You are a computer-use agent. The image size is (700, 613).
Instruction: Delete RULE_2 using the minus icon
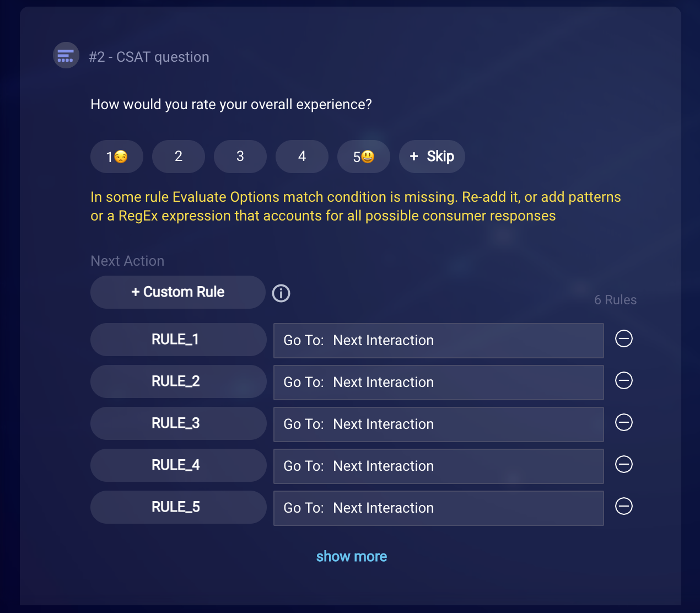click(624, 380)
